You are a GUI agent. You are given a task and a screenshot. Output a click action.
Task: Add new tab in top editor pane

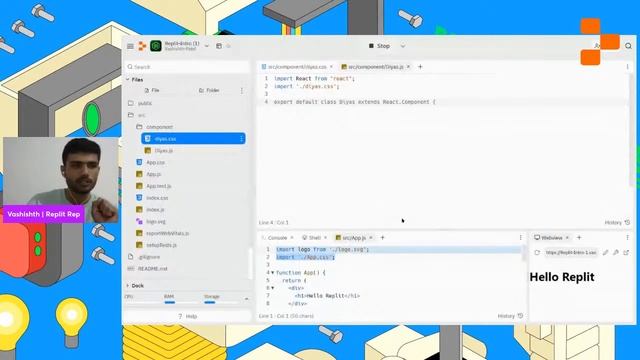click(x=420, y=67)
